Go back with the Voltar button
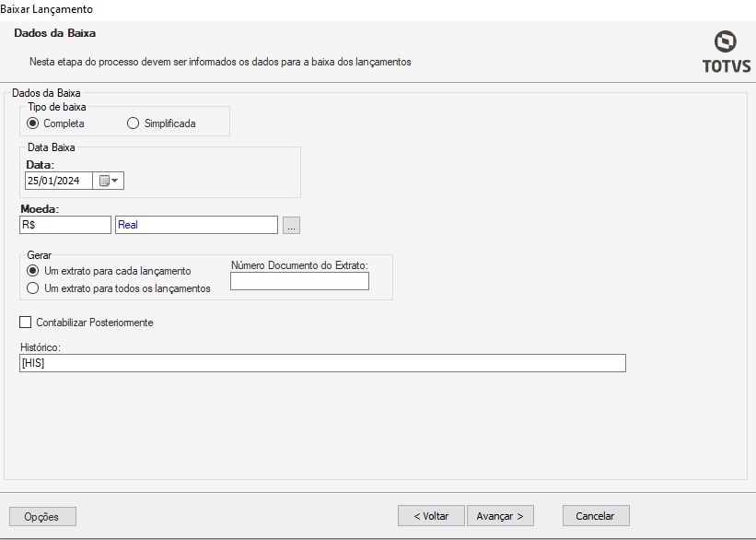The image size is (756, 540). pos(431,516)
